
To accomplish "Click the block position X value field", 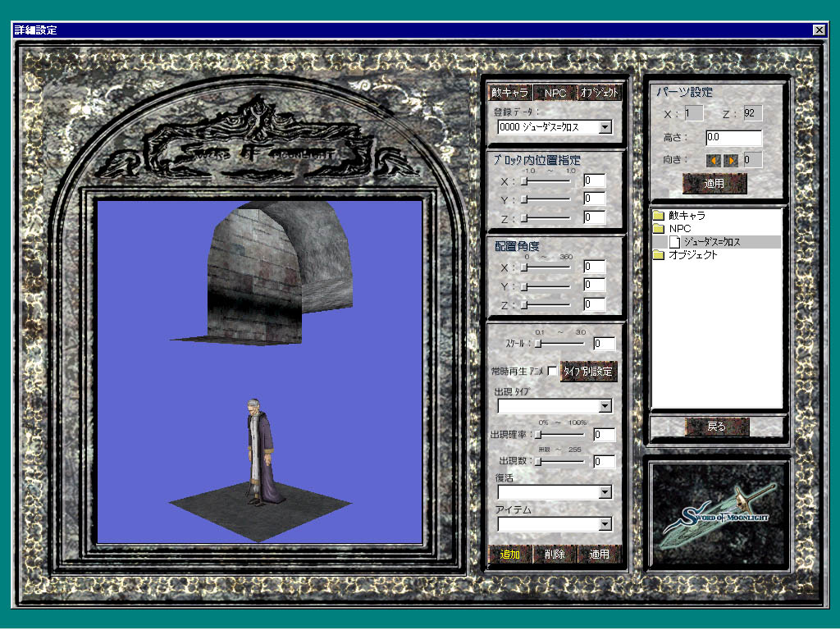I will [x=594, y=180].
